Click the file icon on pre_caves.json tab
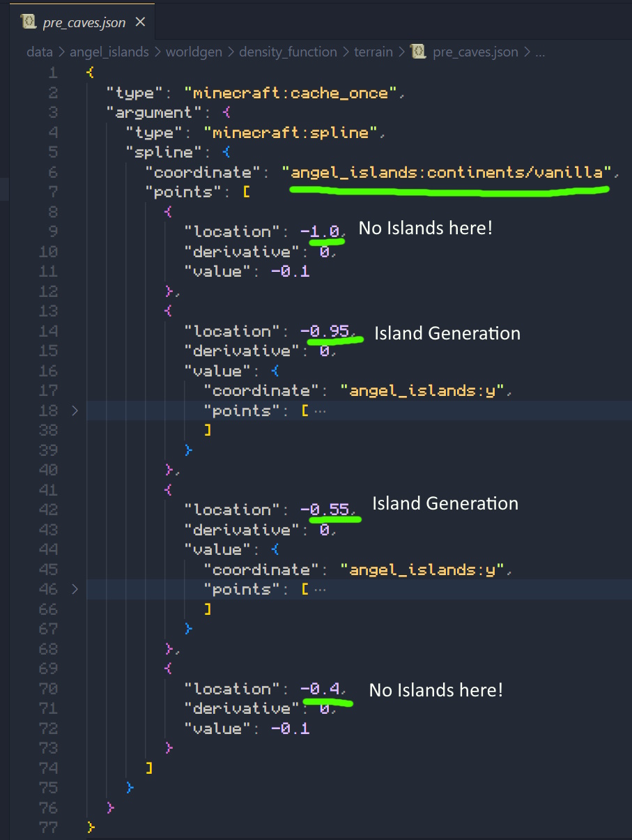632x840 pixels. tap(29, 22)
